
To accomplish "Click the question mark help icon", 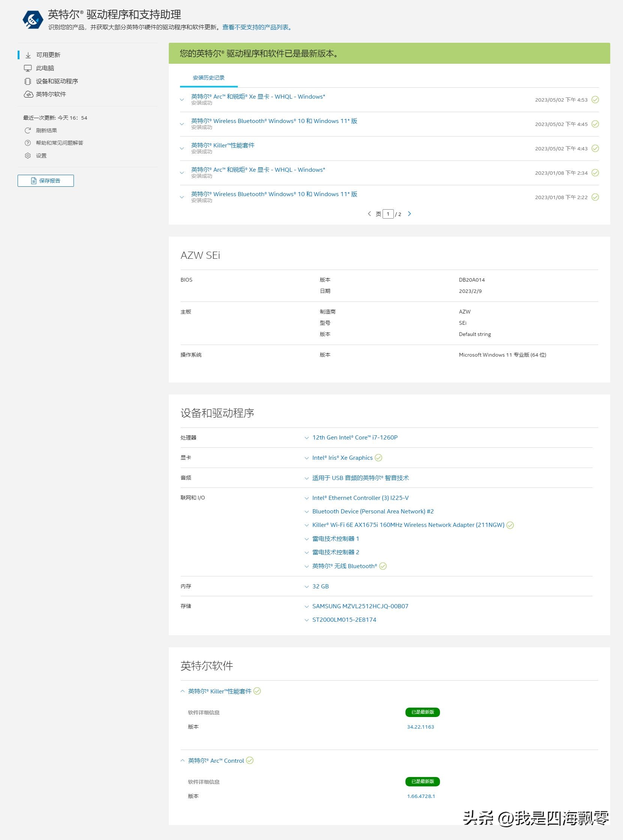I will point(27,143).
